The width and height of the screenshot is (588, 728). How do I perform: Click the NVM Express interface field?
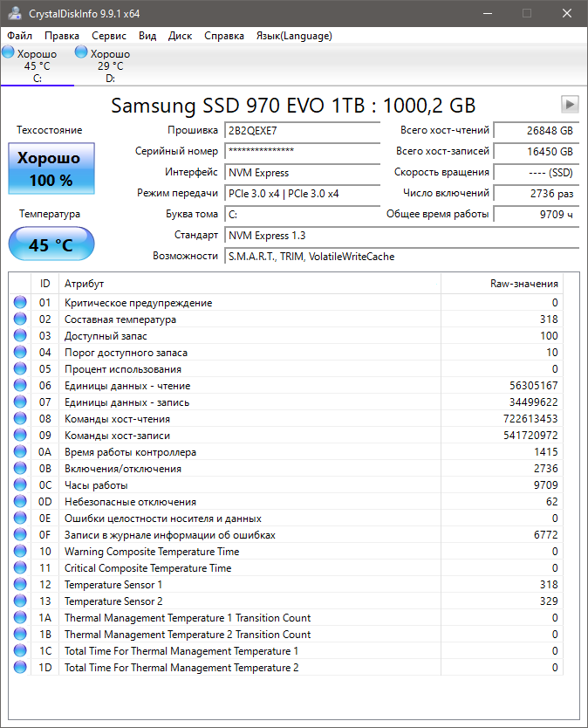tap(302, 173)
